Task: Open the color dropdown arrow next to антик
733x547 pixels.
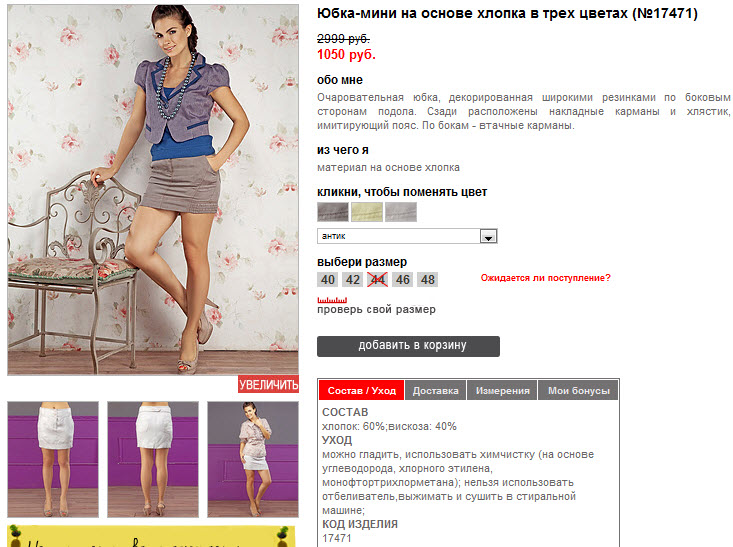Action: (x=489, y=236)
